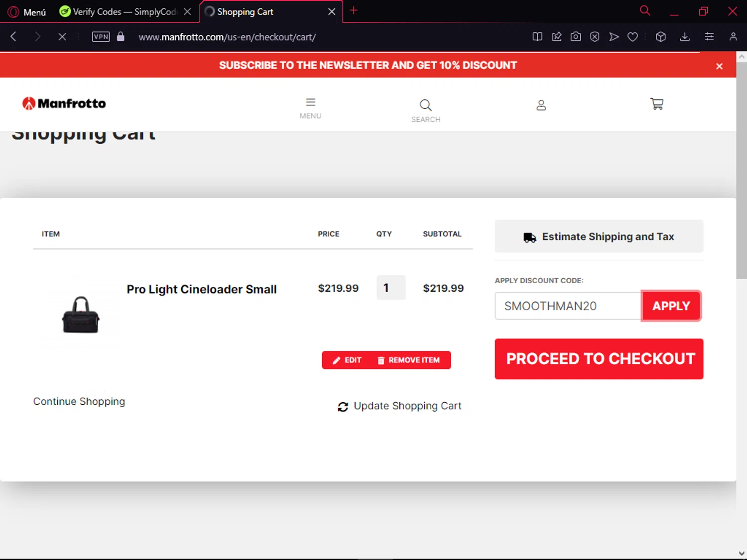Open ad blocker shield icon
Image resolution: width=747 pixels, height=560 pixels.
pos(595,36)
